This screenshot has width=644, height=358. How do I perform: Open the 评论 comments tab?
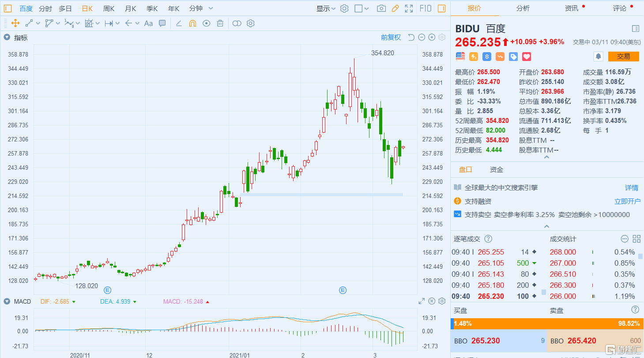620,8
